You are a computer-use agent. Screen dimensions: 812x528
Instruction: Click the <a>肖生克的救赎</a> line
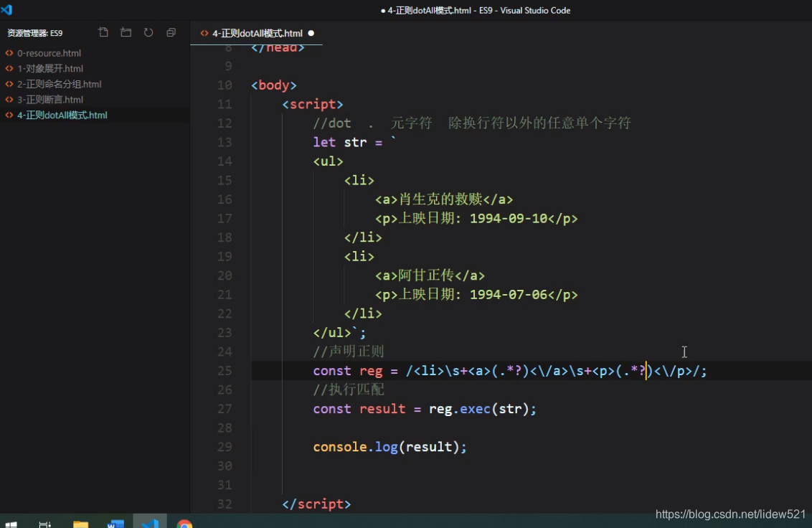click(x=444, y=199)
